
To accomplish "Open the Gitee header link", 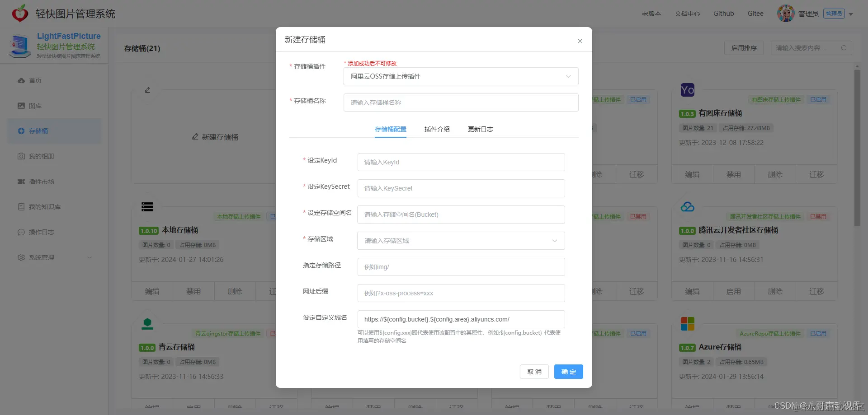I will click(x=755, y=14).
